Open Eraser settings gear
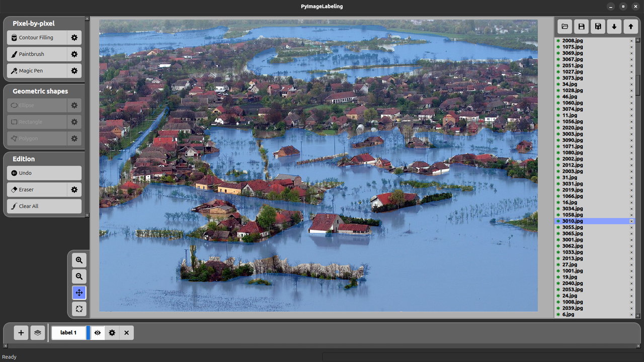The image size is (644, 362). tap(74, 190)
